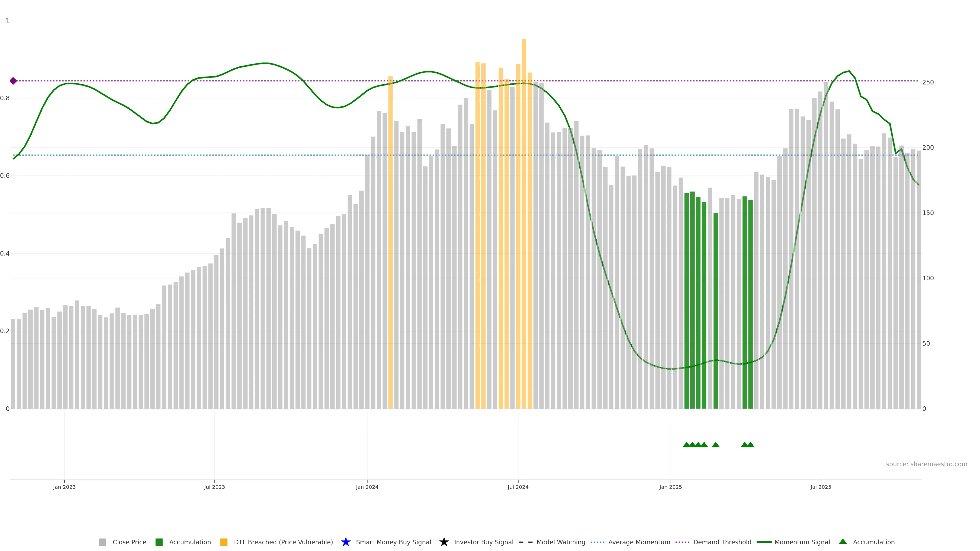The width and height of the screenshot is (980, 551).
Task: Click the green Accumulation square legend icon
Action: coord(159,542)
